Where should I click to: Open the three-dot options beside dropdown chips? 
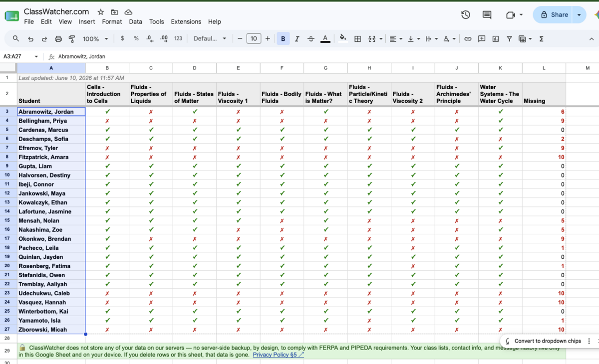click(589, 341)
